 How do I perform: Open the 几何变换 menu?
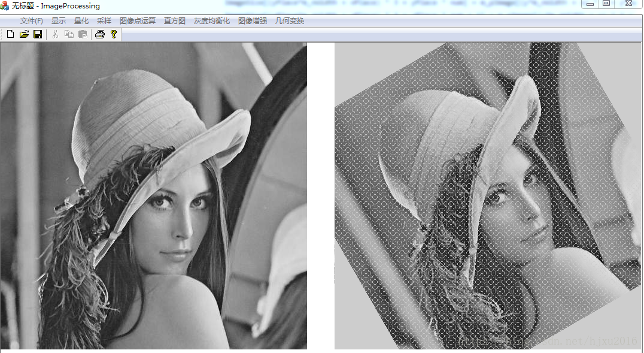[290, 20]
